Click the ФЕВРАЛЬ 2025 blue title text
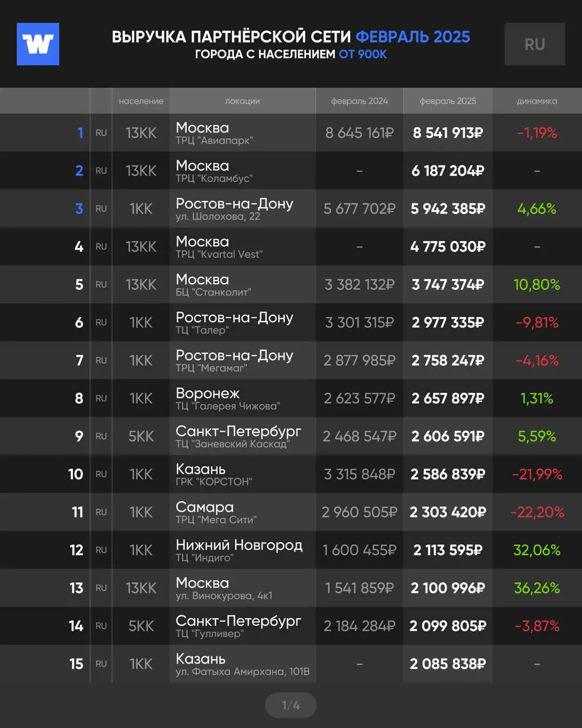Screen dimensions: 582x728 pyautogui.click(x=413, y=37)
